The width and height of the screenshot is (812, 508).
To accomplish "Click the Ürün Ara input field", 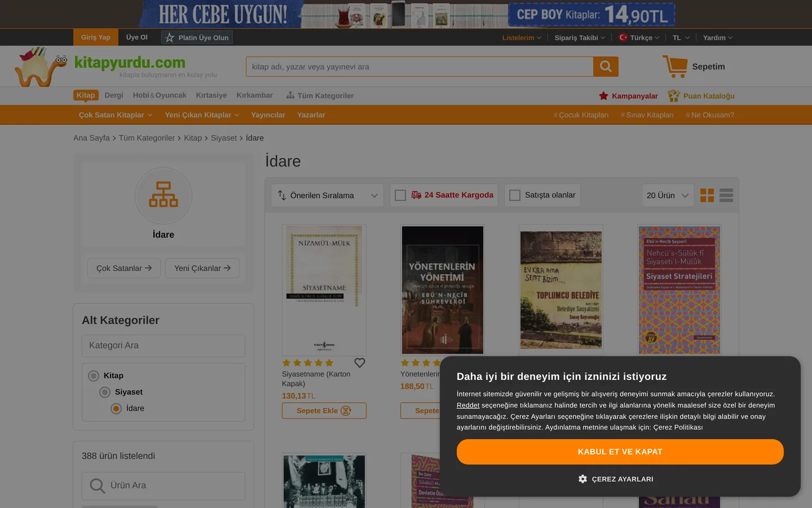I will 164,486.
